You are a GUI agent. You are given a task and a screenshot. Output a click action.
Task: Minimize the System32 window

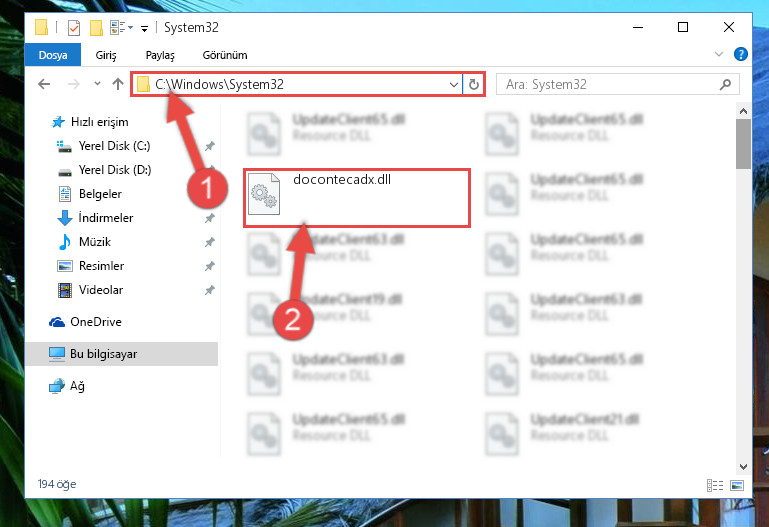pyautogui.click(x=638, y=27)
